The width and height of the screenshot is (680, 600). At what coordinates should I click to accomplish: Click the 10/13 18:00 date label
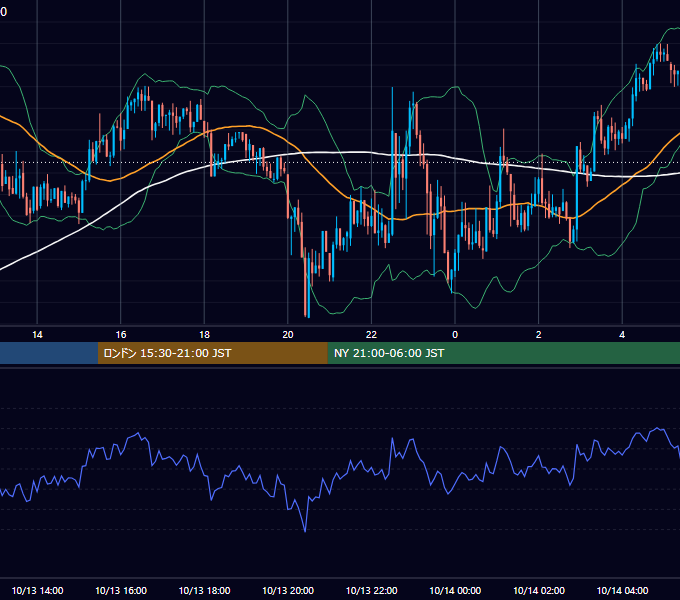point(204,590)
